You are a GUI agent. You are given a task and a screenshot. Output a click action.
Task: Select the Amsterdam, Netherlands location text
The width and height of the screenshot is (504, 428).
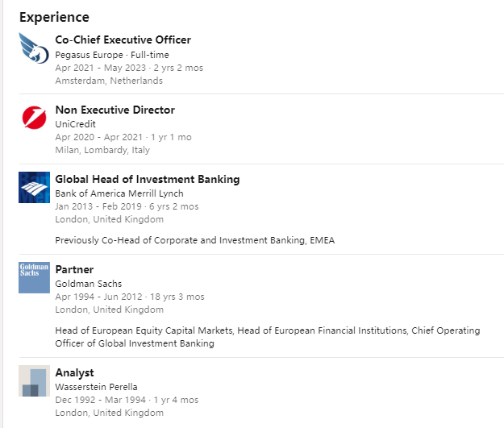point(109,81)
